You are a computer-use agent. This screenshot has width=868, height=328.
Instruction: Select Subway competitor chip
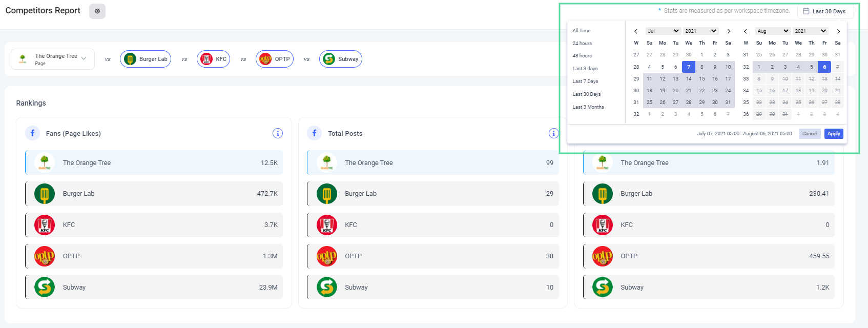[x=341, y=59]
